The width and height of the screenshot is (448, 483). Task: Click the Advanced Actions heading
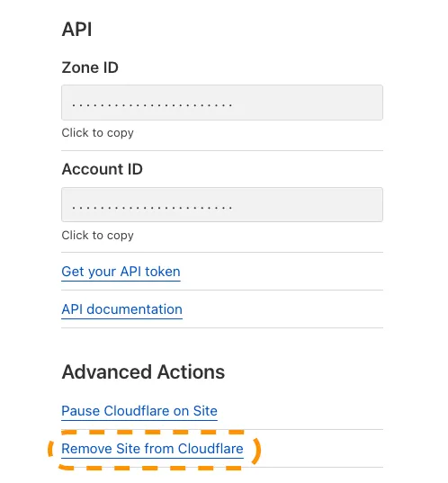click(x=143, y=371)
